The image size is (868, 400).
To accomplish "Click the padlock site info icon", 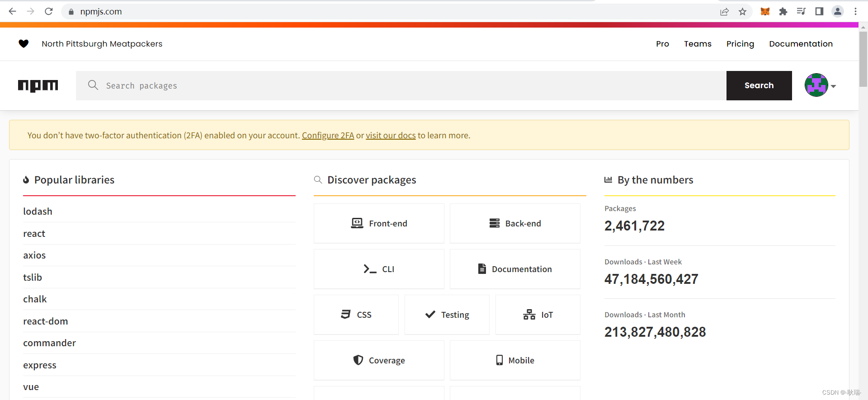I will pos(71,12).
